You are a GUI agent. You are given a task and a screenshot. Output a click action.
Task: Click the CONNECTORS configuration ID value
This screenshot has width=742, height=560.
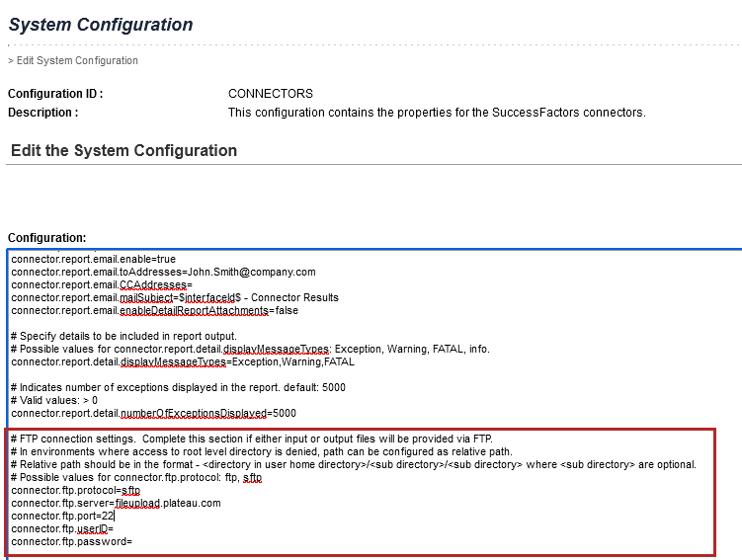click(x=270, y=94)
